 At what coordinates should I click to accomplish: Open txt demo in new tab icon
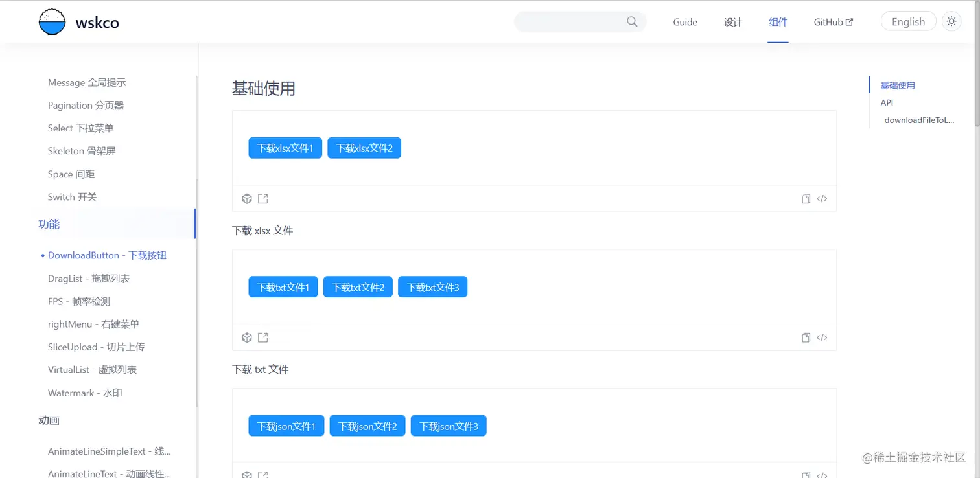(x=263, y=337)
